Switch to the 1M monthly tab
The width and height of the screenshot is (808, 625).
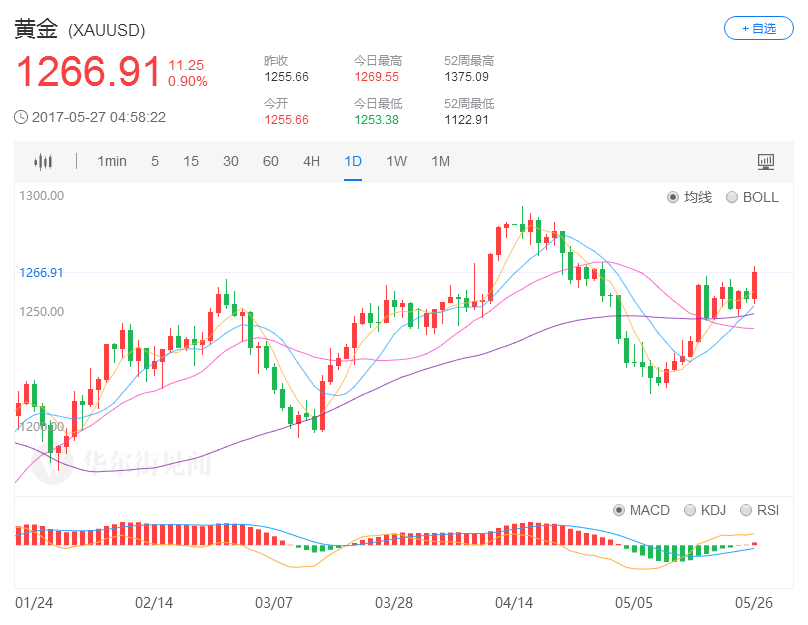coord(440,161)
